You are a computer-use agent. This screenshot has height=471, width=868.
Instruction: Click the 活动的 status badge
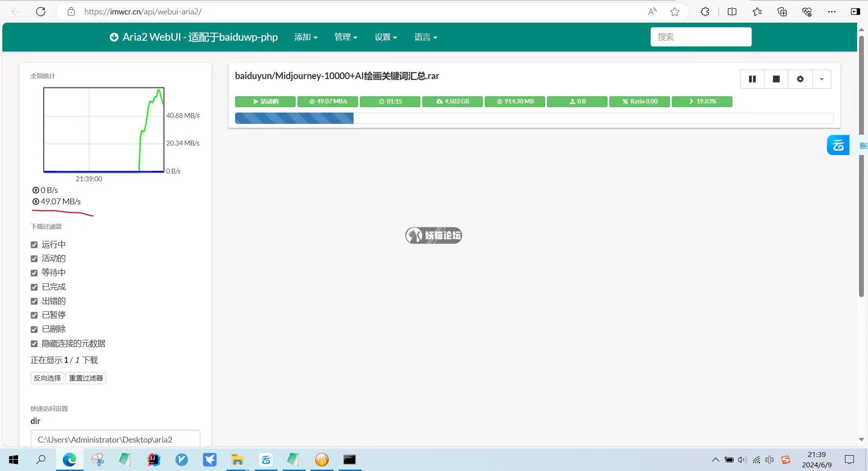[x=265, y=101]
